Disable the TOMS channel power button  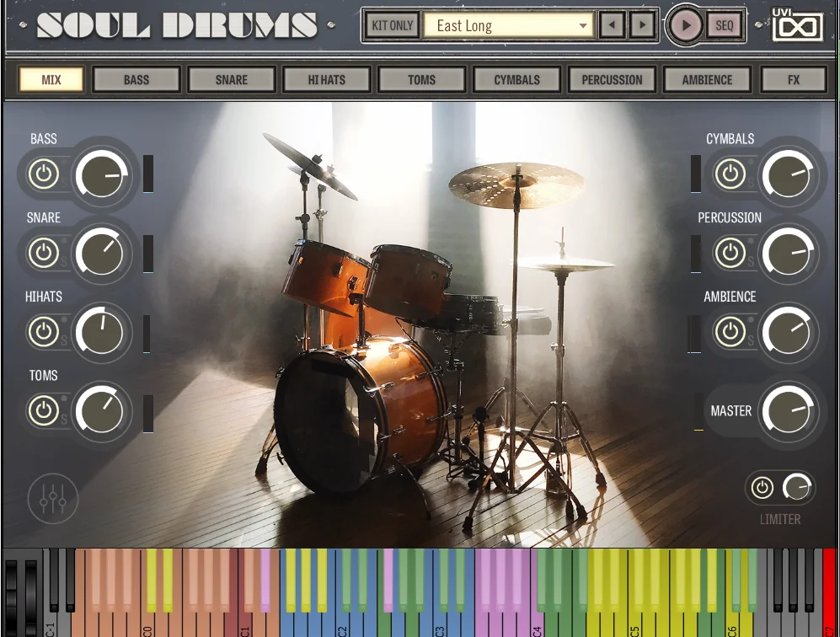44,411
